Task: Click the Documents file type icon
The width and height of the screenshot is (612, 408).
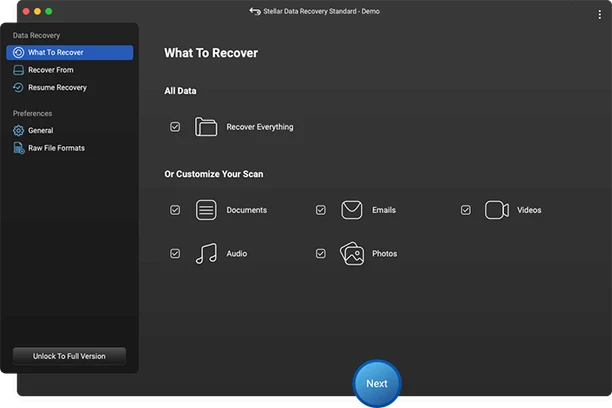Action: (x=206, y=210)
